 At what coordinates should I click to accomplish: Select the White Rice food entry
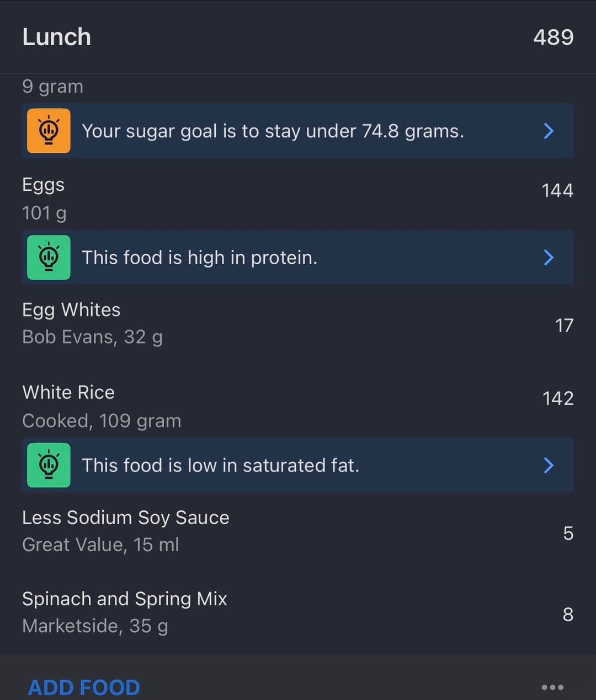pyautogui.click(x=68, y=393)
